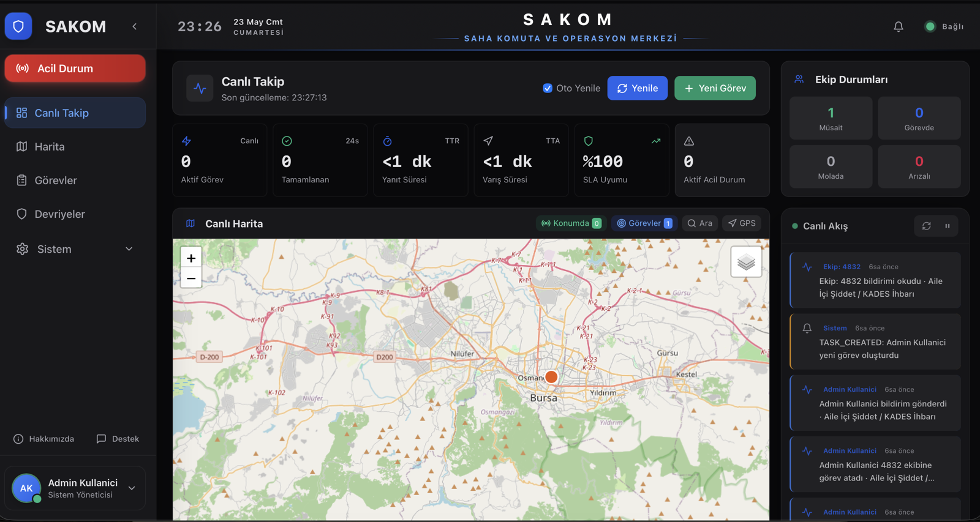
Task: Click the SLA trend arrow icon
Action: click(x=656, y=141)
